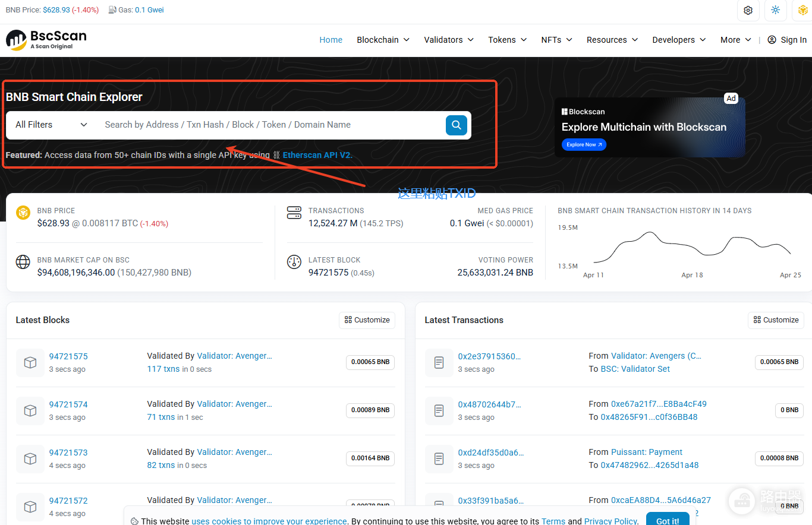Click the transaction history line chart
This screenshot has height=525, width=812.
[692, 246]
